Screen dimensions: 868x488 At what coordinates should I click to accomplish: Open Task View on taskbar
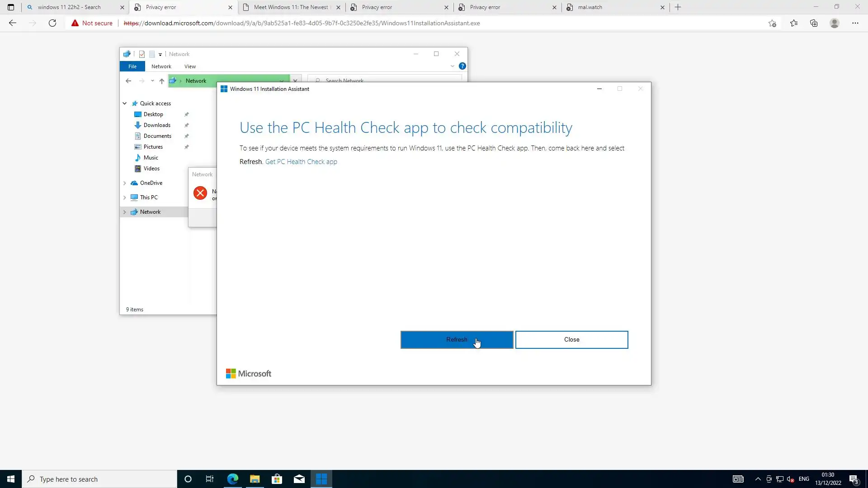209,479
